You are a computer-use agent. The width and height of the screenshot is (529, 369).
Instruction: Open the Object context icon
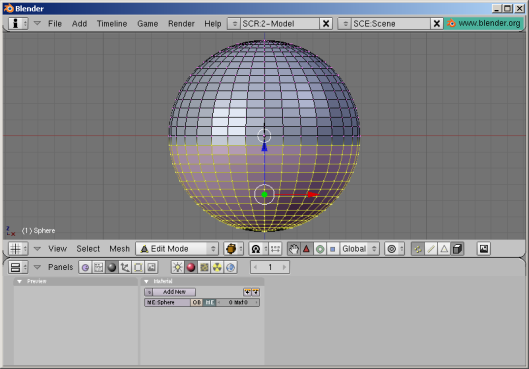[x=125, y=267]
